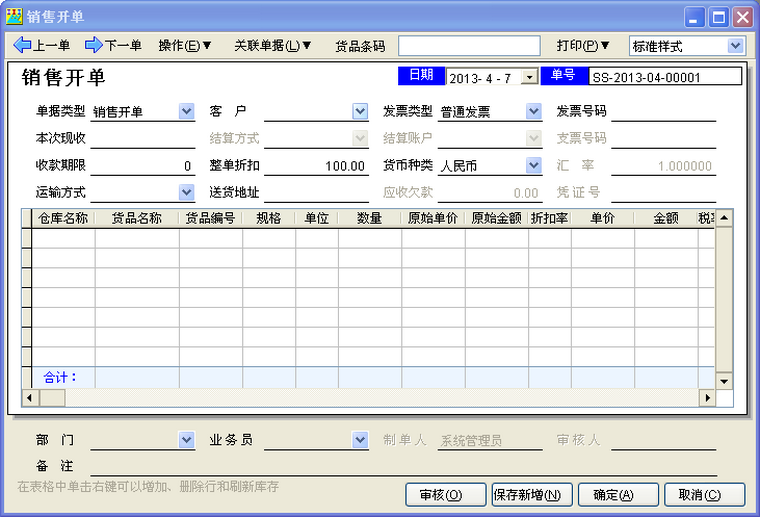Expand the 部门 department dropdown

pyautogui.click(x=187, y=439)
